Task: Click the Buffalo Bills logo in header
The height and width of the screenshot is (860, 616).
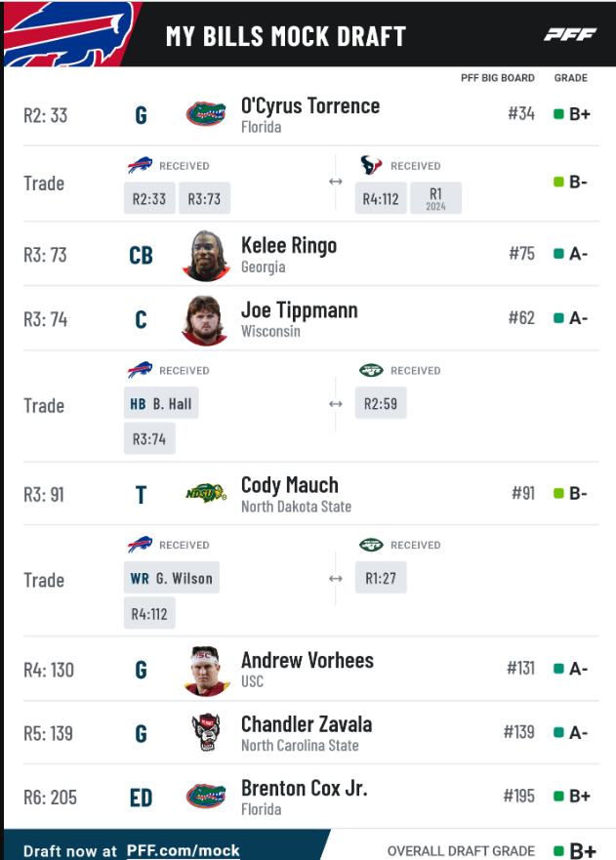Action: click(68, 34)
